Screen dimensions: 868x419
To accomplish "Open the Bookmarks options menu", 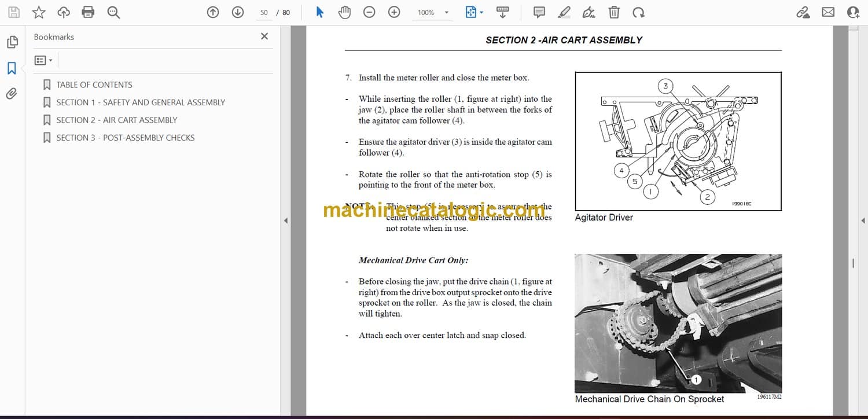I will pyautogui.click(x=43, y=60).
